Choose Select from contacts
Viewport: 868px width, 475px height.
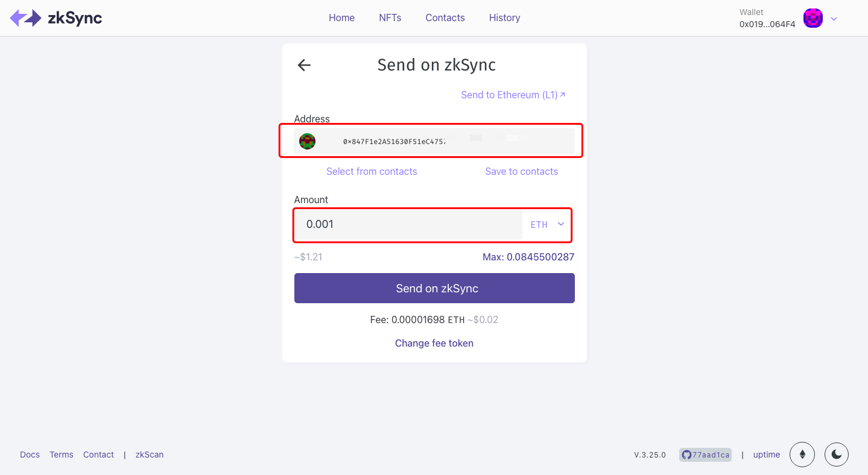[372, 171]
